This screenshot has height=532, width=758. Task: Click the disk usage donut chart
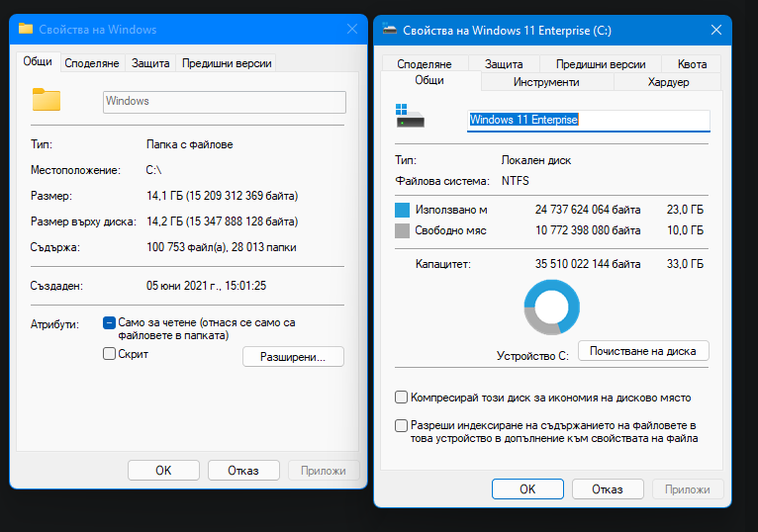551,308
